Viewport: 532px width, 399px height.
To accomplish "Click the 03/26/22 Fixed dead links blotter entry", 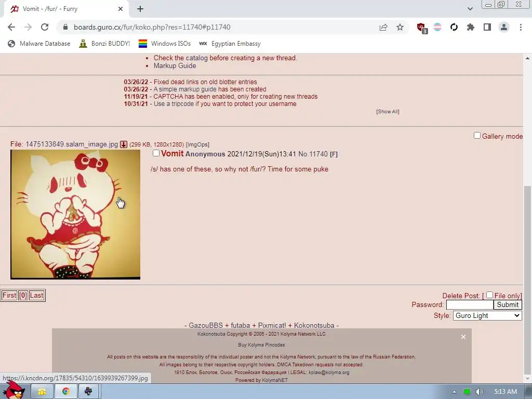I will click(x=190, y=82).
